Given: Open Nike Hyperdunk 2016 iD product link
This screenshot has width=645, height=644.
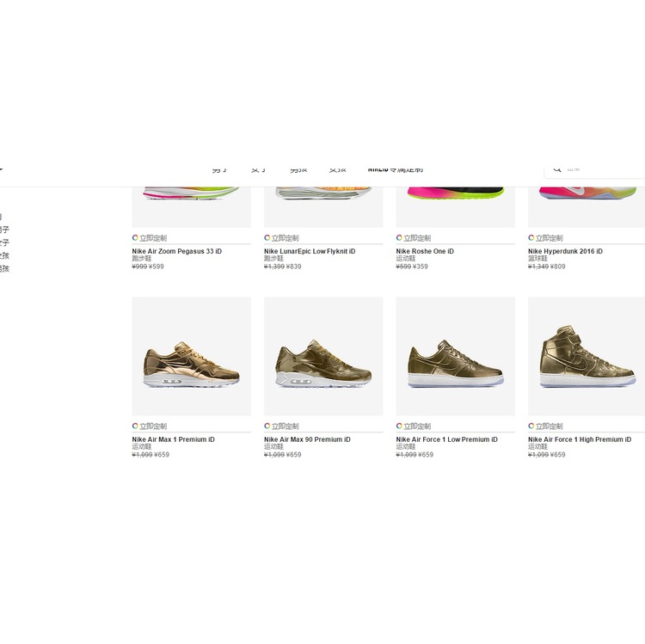Looking at the screenshot, I should (565, 251).
